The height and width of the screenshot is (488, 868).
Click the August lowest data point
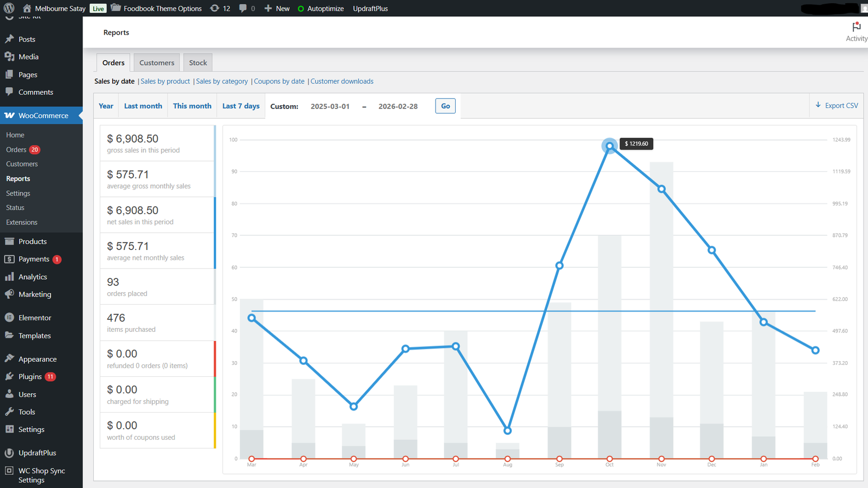508,431
